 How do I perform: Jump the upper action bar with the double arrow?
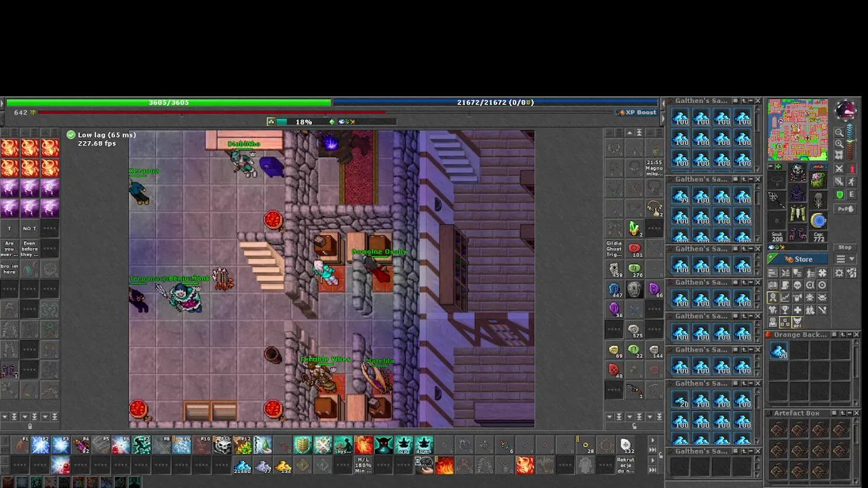tap(652, 450)
